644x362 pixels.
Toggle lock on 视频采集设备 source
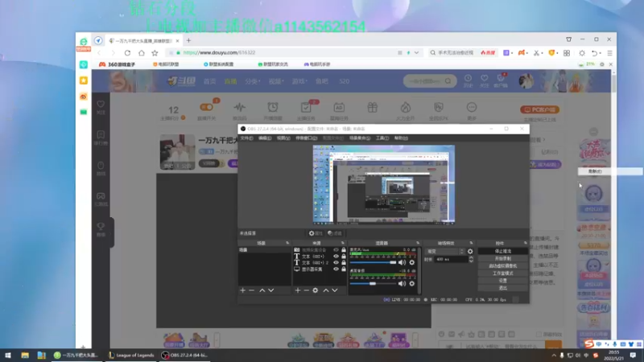coord(344,250)
